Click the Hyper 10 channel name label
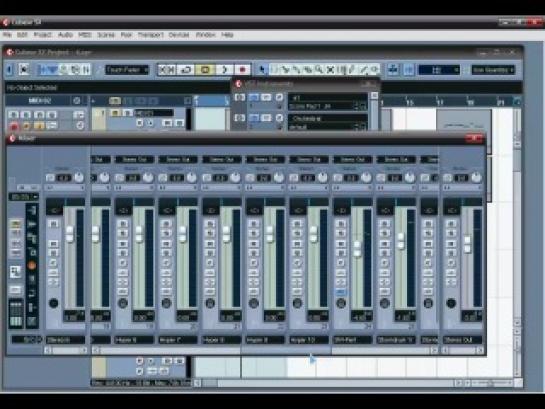 click(x=308, y=340)
